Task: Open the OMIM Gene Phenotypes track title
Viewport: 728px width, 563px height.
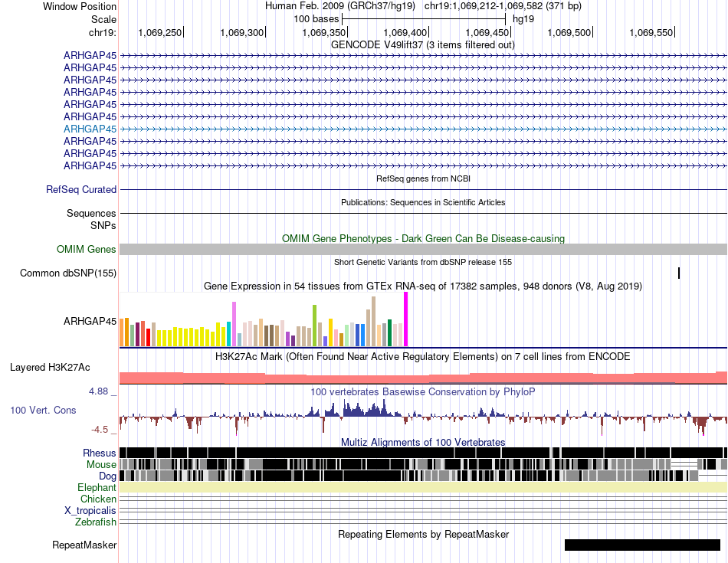Action: tap(423, 238)
